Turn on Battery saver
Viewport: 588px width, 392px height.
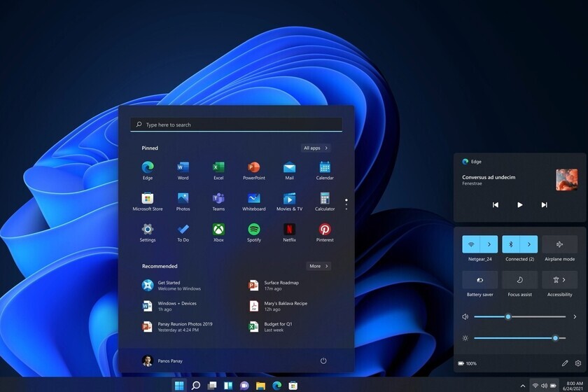[480, 280]
